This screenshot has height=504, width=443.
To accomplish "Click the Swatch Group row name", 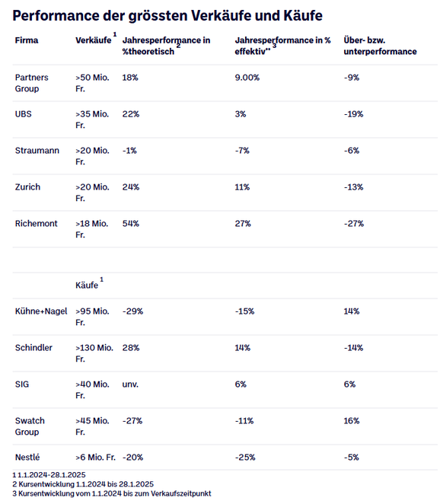I will [30, 426].
